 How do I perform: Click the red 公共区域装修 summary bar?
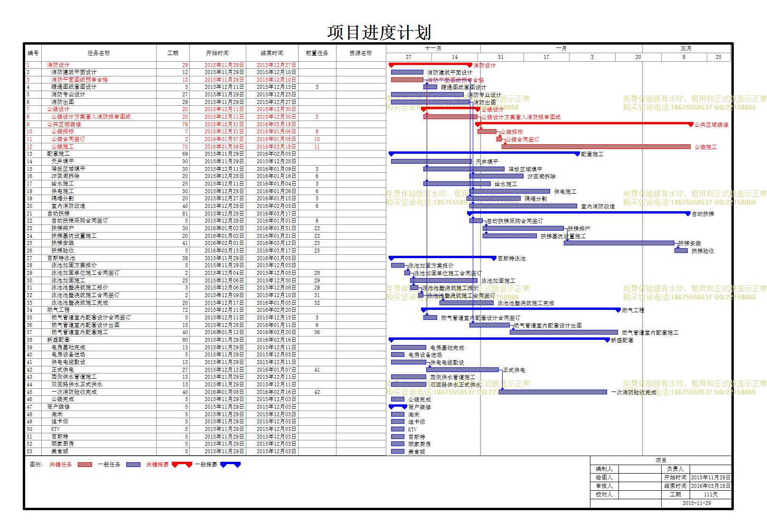pyautogui.click(x=584, y=124)
